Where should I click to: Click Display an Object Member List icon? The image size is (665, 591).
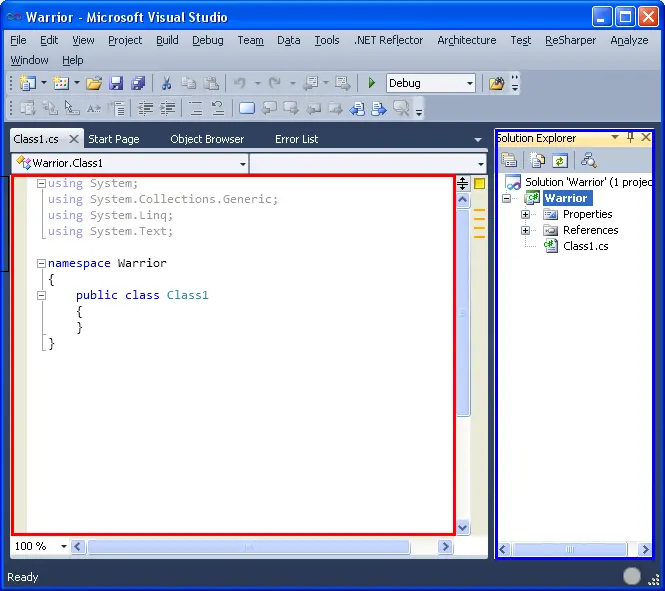28,109
